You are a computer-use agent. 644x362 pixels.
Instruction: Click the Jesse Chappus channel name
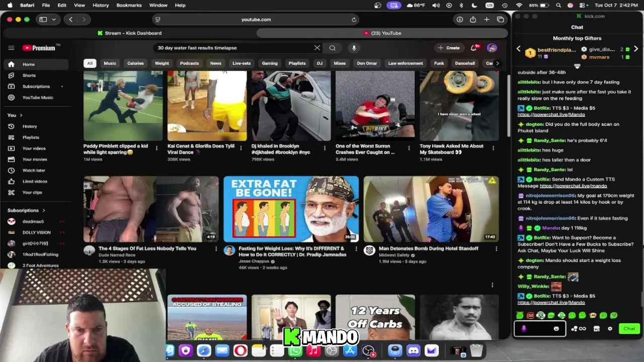tap(255, 261)
